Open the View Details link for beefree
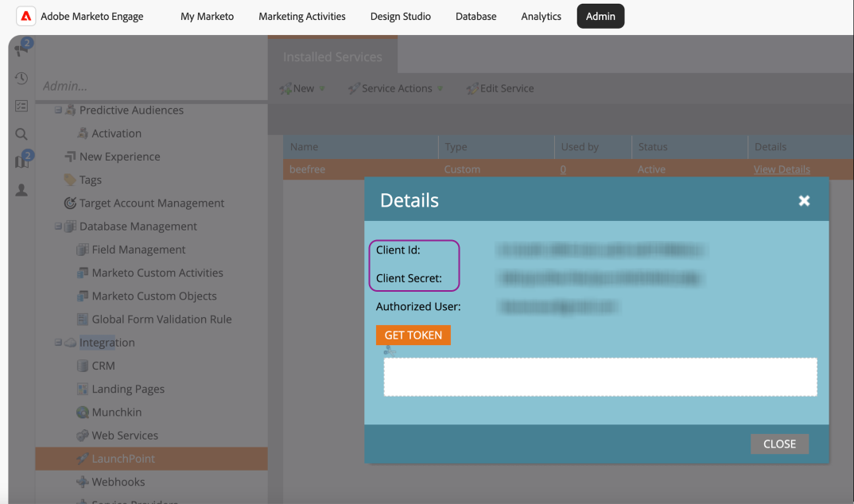This screenshot has height=504, width=854. (x=782, y=169)
